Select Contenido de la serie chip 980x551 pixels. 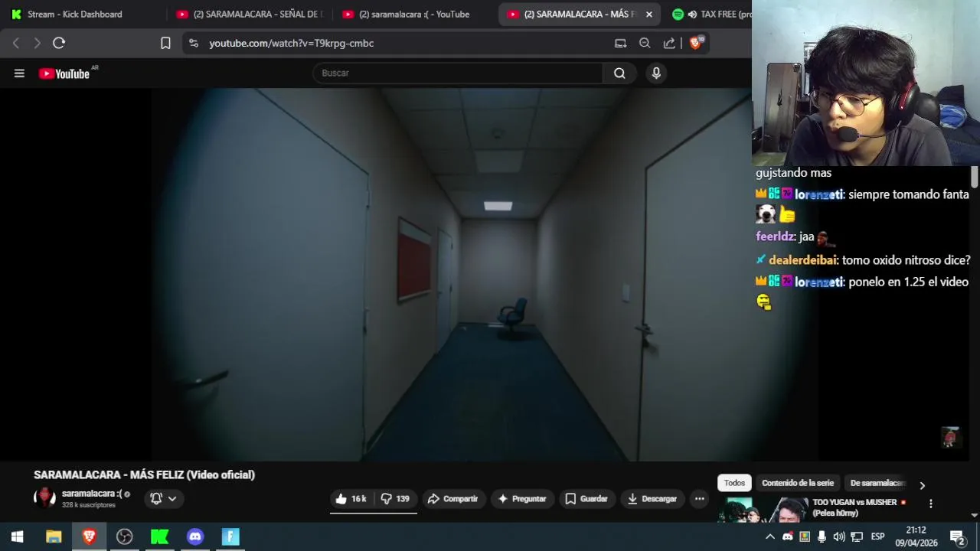pos(798,483)
